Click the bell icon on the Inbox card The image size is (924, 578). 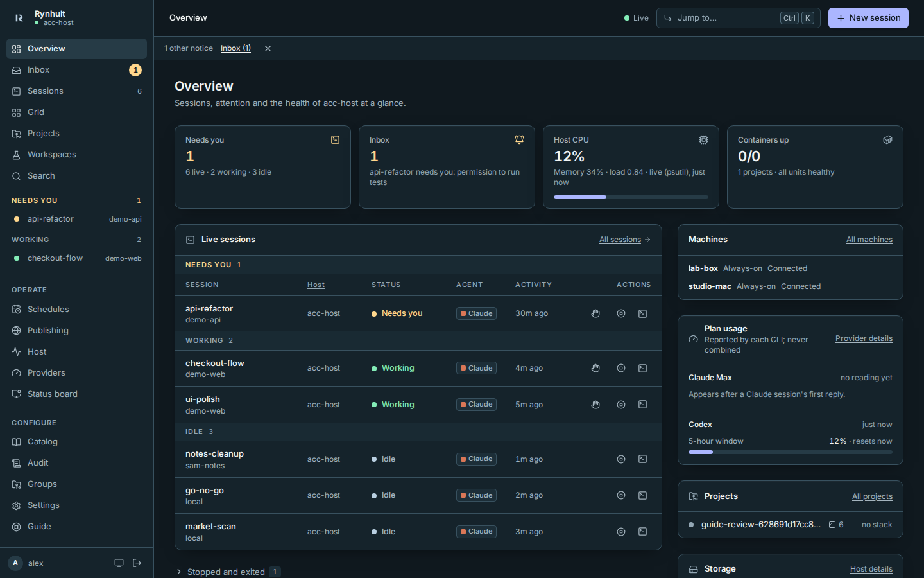519,139
